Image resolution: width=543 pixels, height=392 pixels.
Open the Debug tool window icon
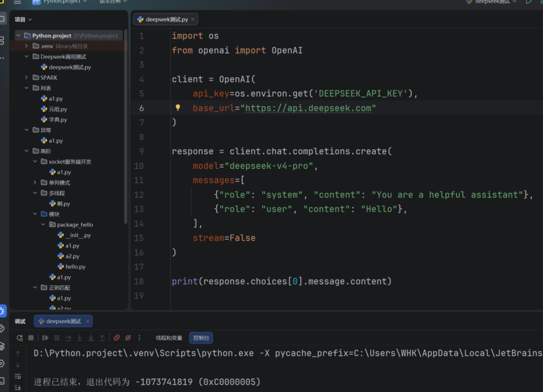pos(3,311)
